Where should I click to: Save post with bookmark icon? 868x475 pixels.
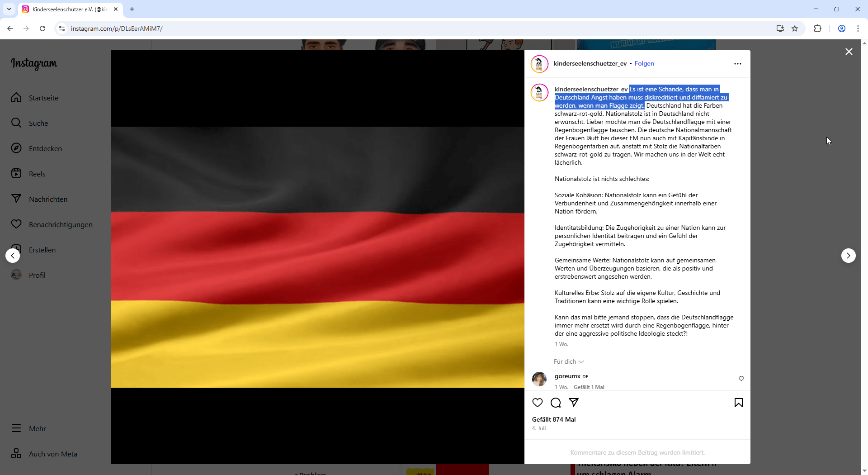(739, 403)
